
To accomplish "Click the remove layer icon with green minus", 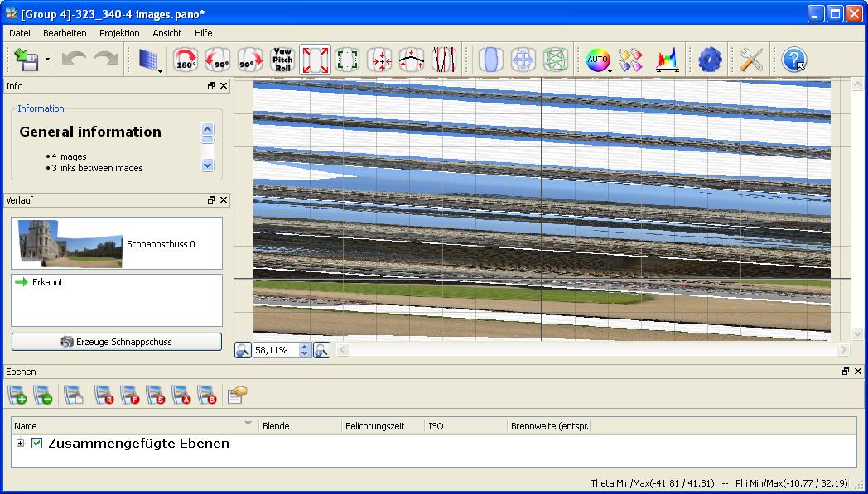I will click(43, 396).
